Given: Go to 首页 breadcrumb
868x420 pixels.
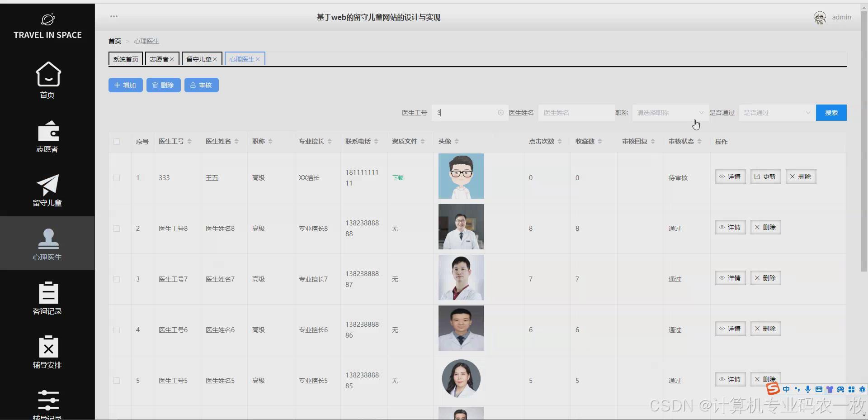Looking at the screenshot, I should 115,41.
